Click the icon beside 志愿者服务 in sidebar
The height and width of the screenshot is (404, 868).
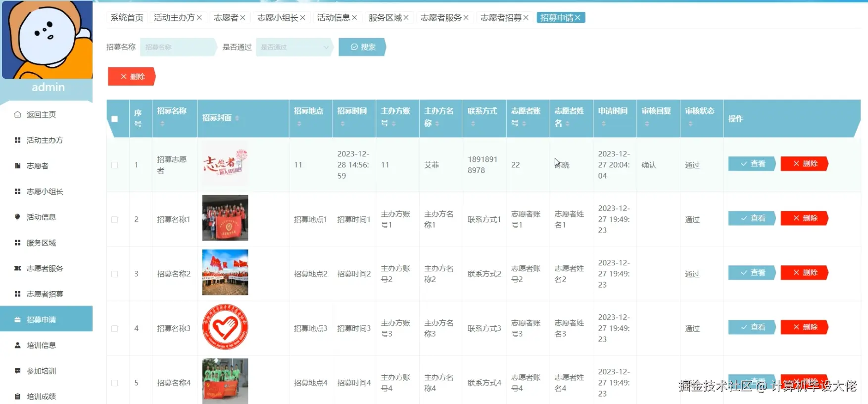click(x=18, y=268)
